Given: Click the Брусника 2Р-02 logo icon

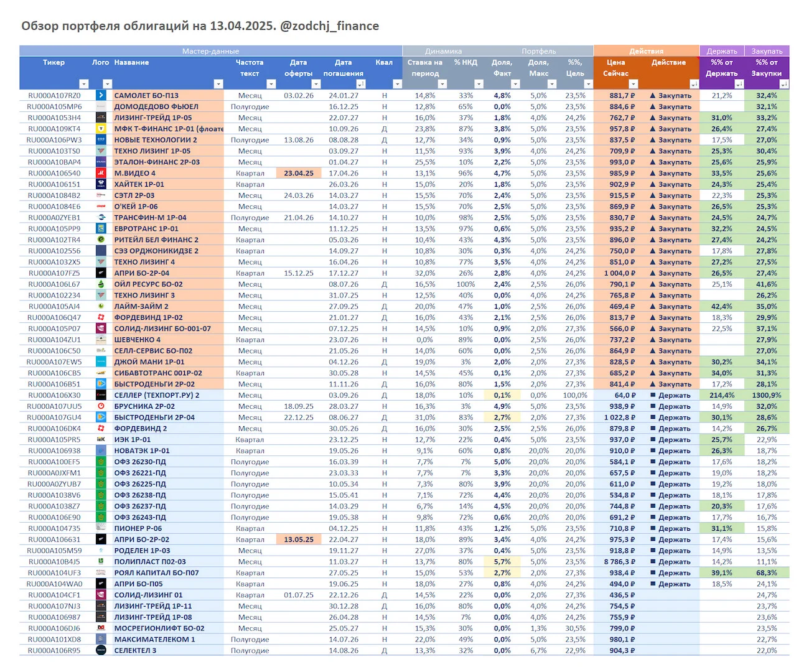Looking at the screenshot, I should coord(101,406).
